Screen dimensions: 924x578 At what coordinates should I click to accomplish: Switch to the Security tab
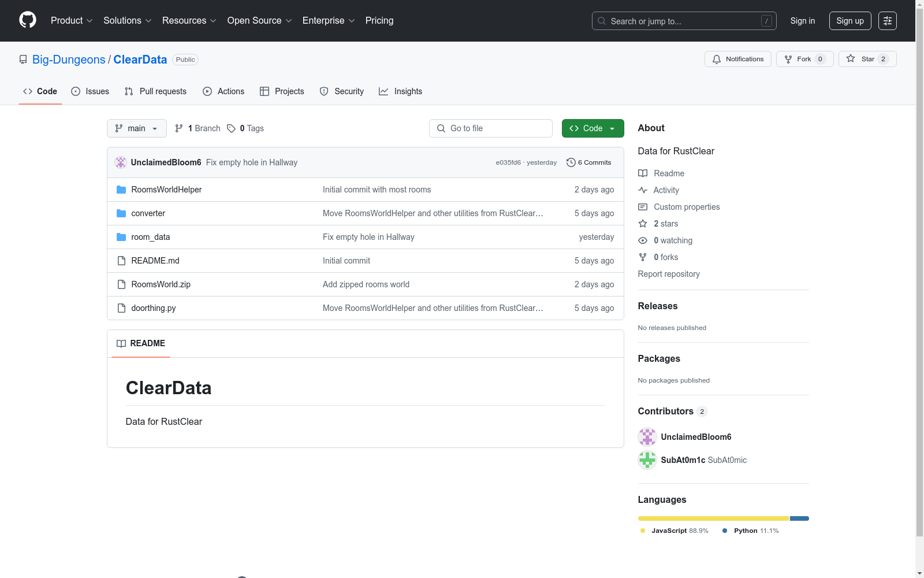click(342, 91)
